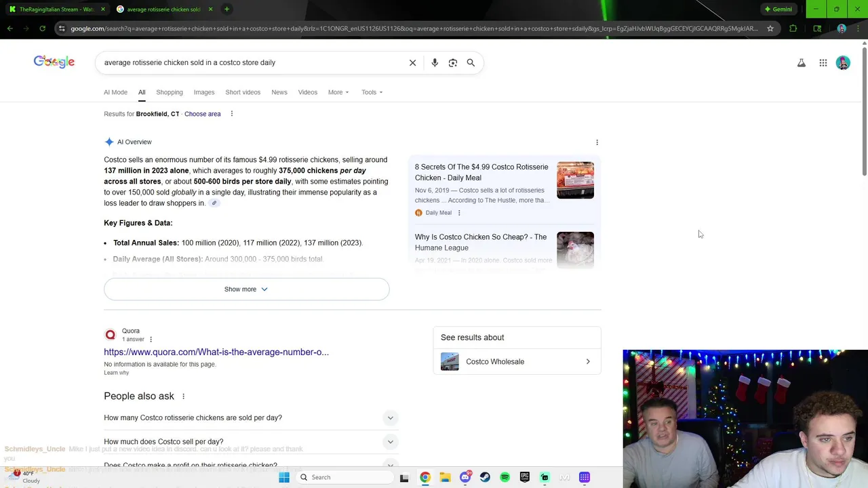868x488 pixels.
Task: Clear the search query with the X icon
Action: click(412, 62)
